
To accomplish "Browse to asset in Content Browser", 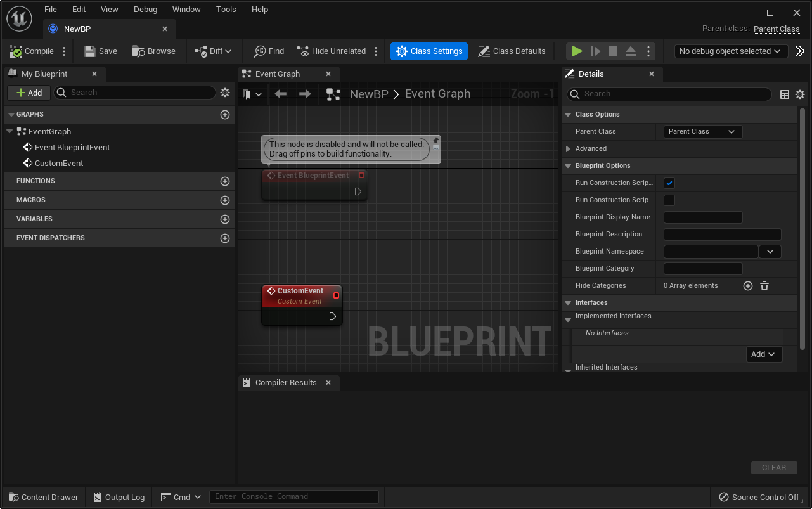I will pos(154,51).
